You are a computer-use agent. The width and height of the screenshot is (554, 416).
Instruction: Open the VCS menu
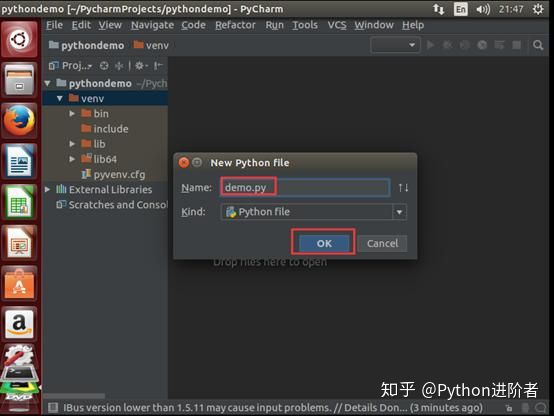point(337,25)
